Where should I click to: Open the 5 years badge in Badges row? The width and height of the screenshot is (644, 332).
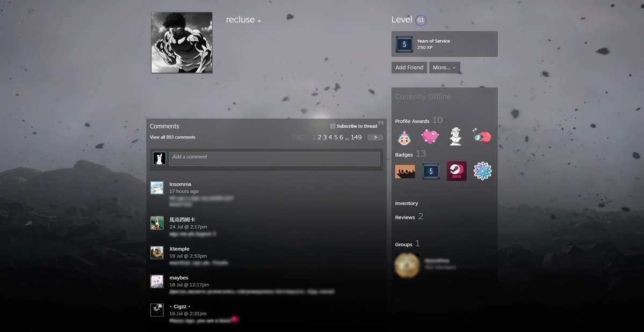431,171
